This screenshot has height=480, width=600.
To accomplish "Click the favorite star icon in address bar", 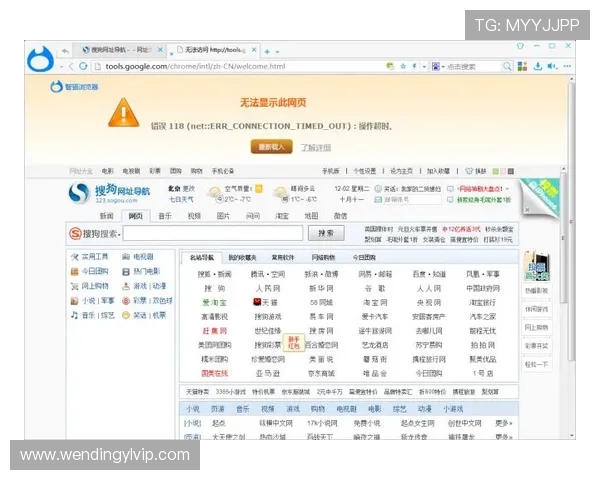I will click(403, 66).
